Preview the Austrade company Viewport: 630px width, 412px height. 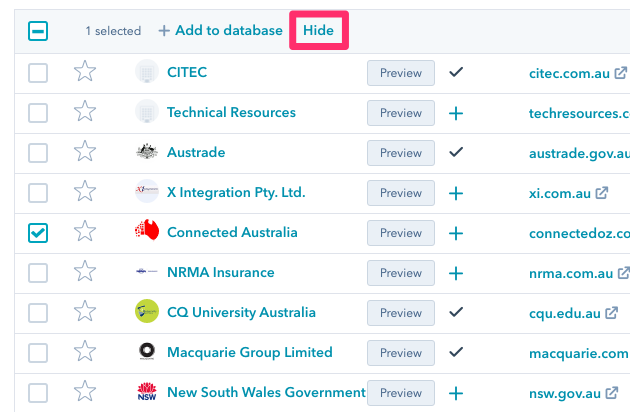[x=400, y=153]
